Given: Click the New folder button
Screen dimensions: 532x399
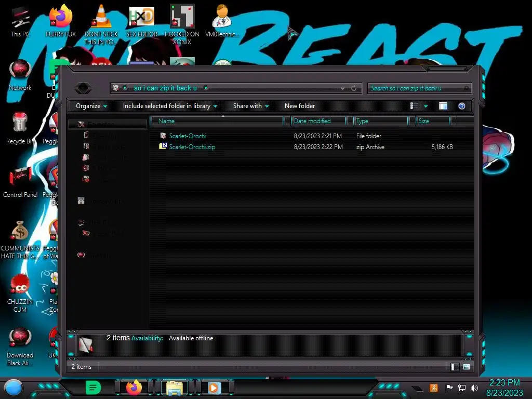Looking at the screenshot, I should coord(300,106).
